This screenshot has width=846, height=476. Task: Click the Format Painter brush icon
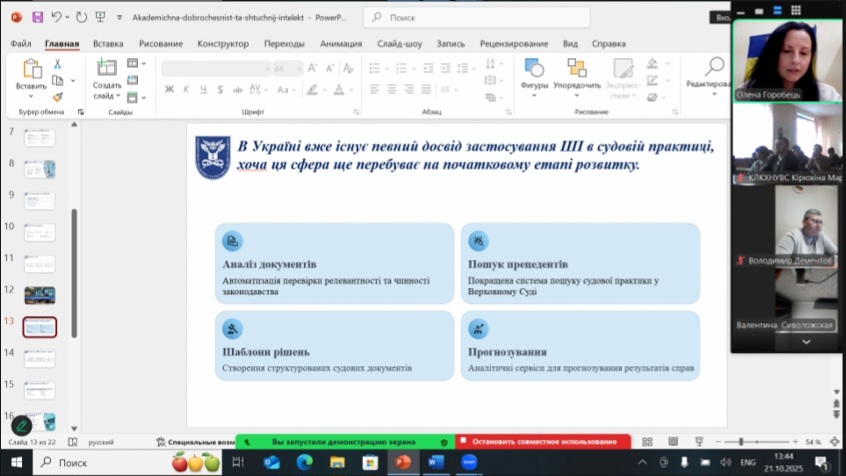click(x=57, y=97)
